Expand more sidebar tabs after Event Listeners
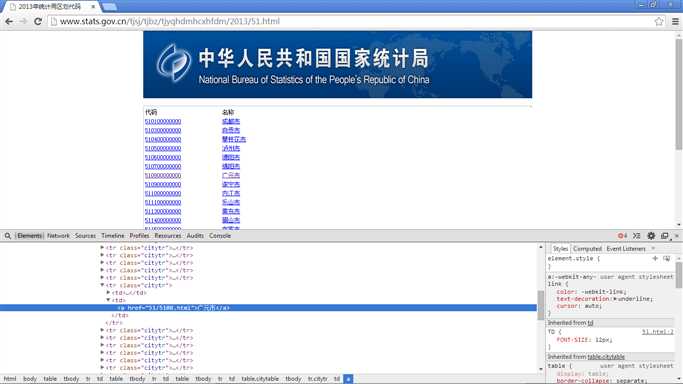This screenshot has height=384, width=683. click(x=653, y=249)
